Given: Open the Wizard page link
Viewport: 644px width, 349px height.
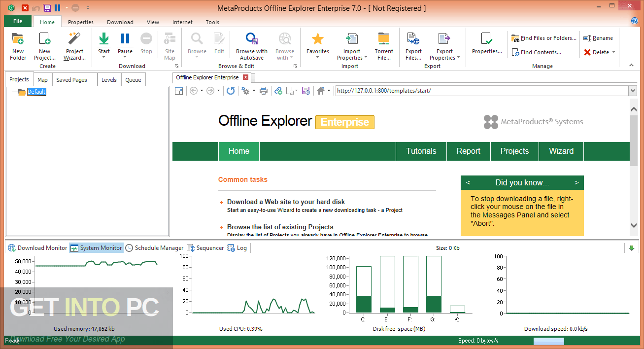Looking at the screenshot, I should click(x=561, y=151).
